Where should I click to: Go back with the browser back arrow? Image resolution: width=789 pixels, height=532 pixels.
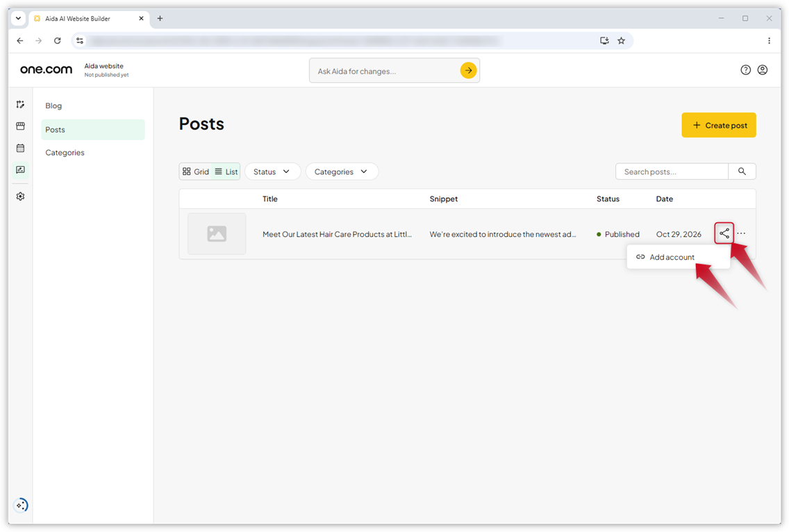tap(19, 41)
